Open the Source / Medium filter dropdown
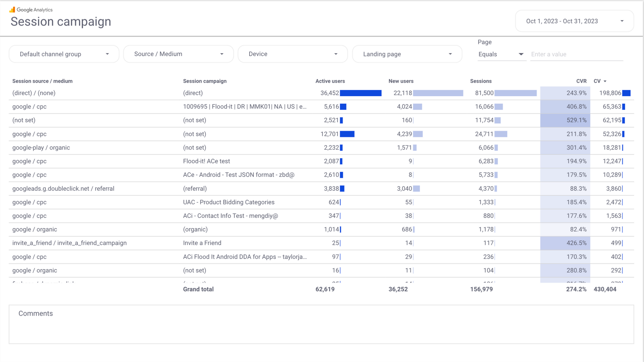 click(178, 54)
